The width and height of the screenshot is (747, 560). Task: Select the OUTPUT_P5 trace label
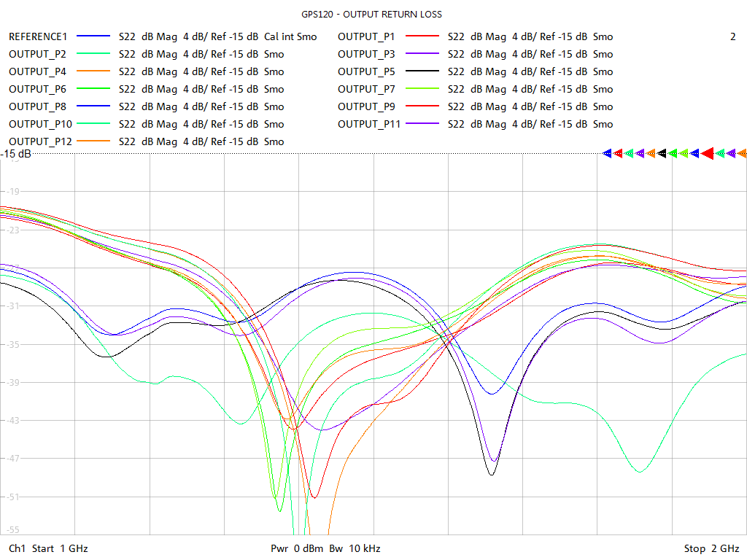pos(366,71)
